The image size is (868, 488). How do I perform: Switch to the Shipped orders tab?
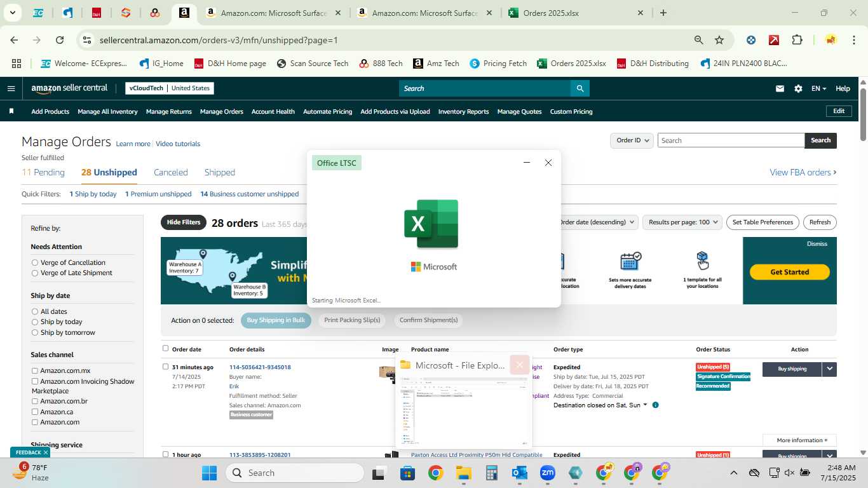220,172
